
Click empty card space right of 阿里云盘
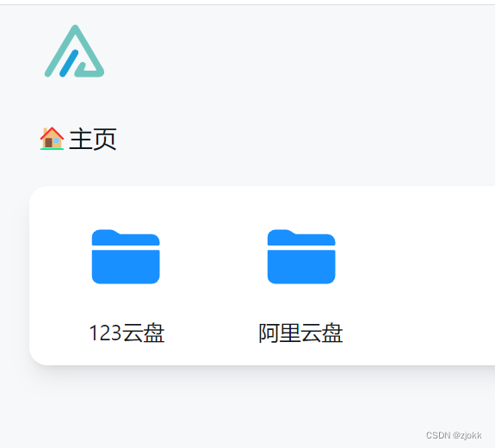[x=417, y=275]
